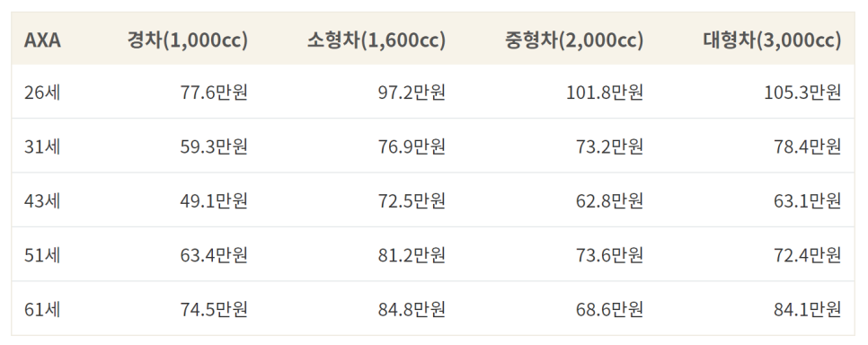
Task: Select the 105.3만원 cell
Action: coord(802,92)
